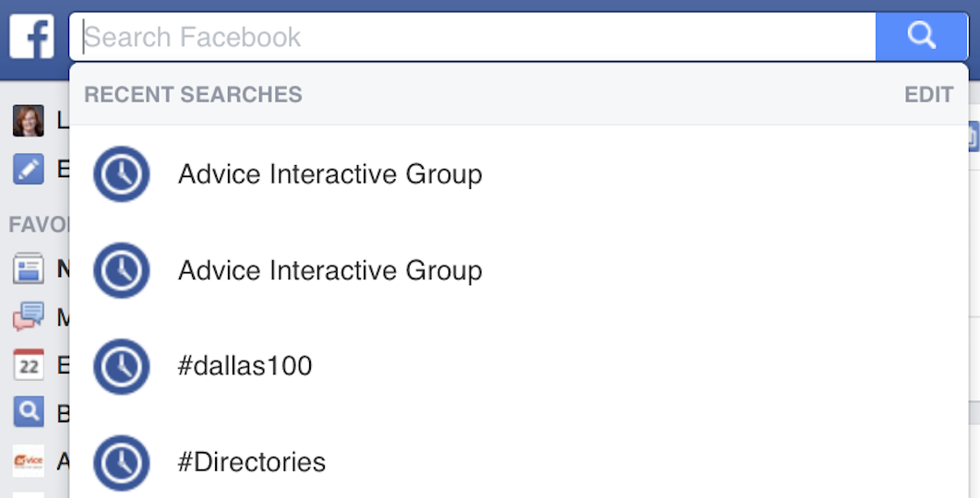Choose the #Directories recent search
Viewport: 980px width, 498px height.
tap(252, 462)
